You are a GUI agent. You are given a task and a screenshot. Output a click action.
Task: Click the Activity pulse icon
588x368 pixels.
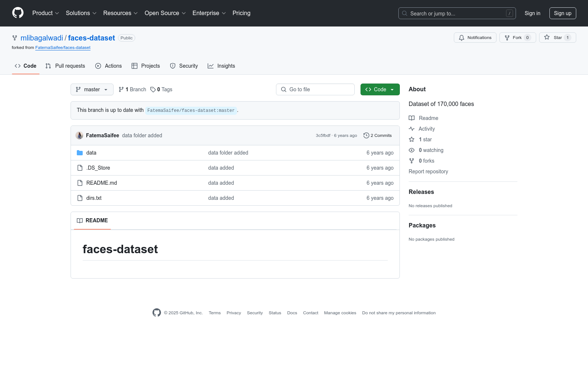pos(412,129)
